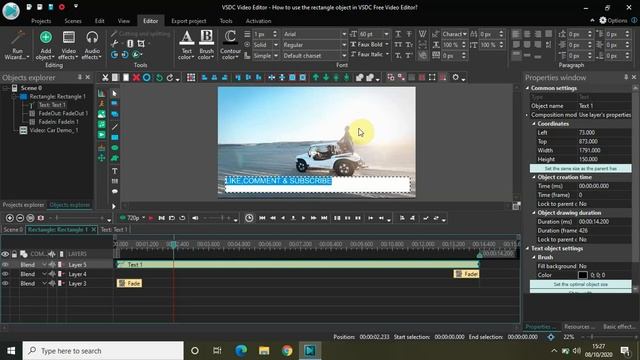
Task: Click the Add object button
Action: pyautogui.click(x=46, y=45)
